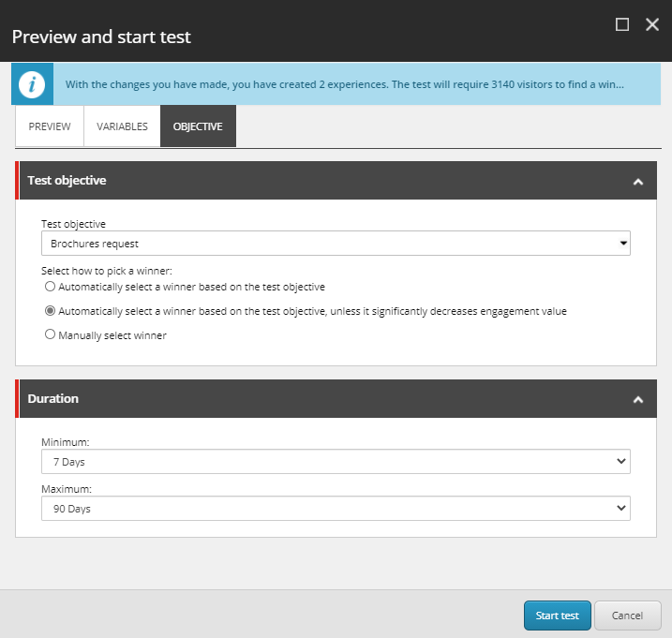This screenshot has width=672, height=638.
Task: Click the 'Minimum:' label
Action: (x=66, y=442)
